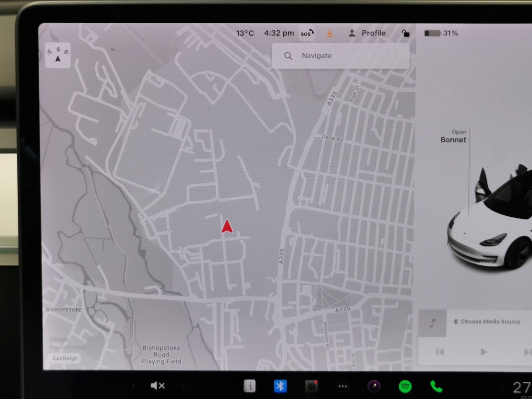
Task: Tap the green Phone icon
Action: click(436, 386)
